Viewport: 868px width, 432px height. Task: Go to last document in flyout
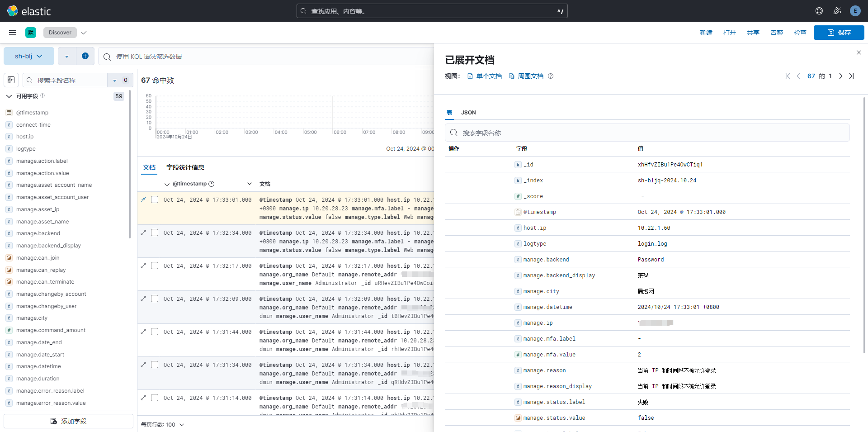coord(851,76)
